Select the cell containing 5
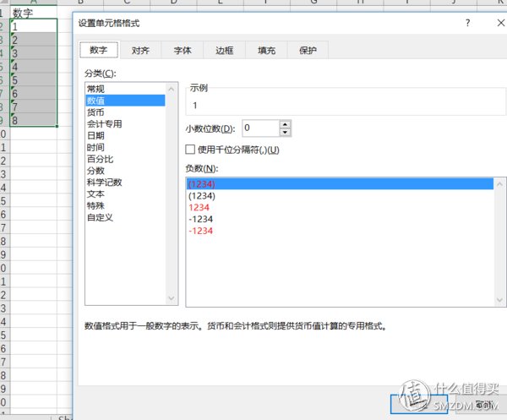The height and width of the screenshot is (420, 507). point(34,79)
